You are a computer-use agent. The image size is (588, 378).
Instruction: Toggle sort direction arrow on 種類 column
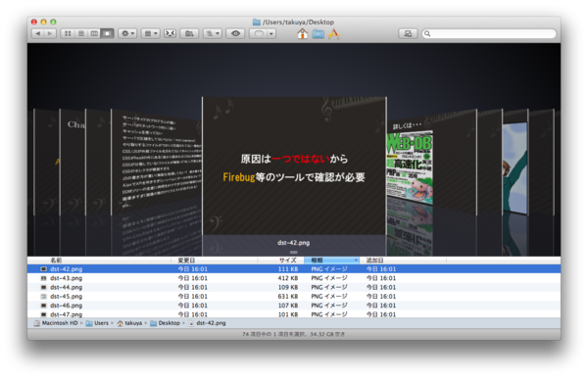pyautogui.click(x=356, y=260)
